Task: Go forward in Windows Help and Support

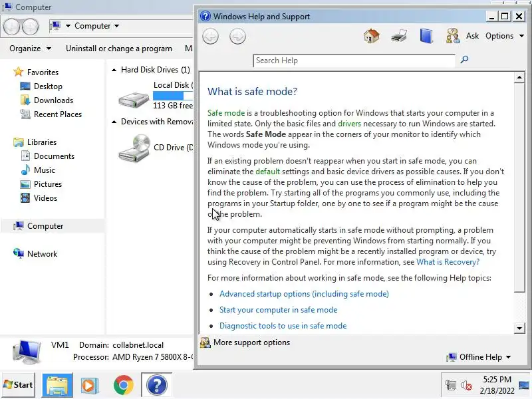Action: (x=237, y=37)
